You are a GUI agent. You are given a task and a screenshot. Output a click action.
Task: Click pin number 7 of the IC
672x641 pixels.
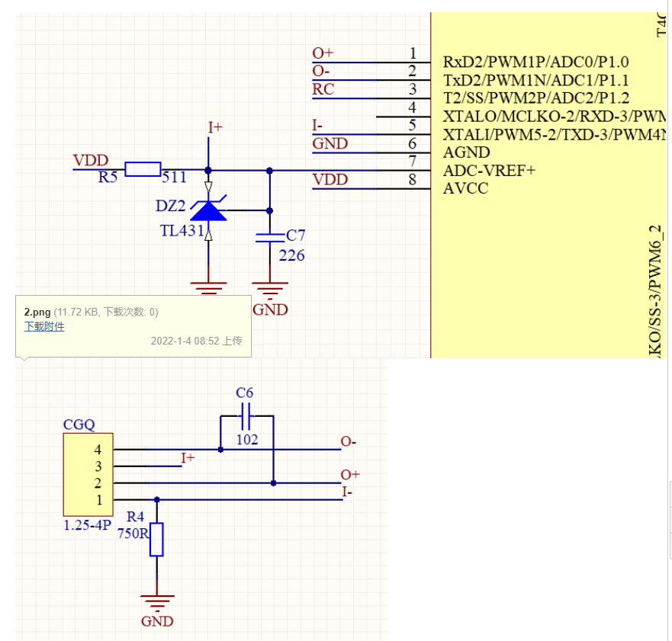tap(413, 162)
